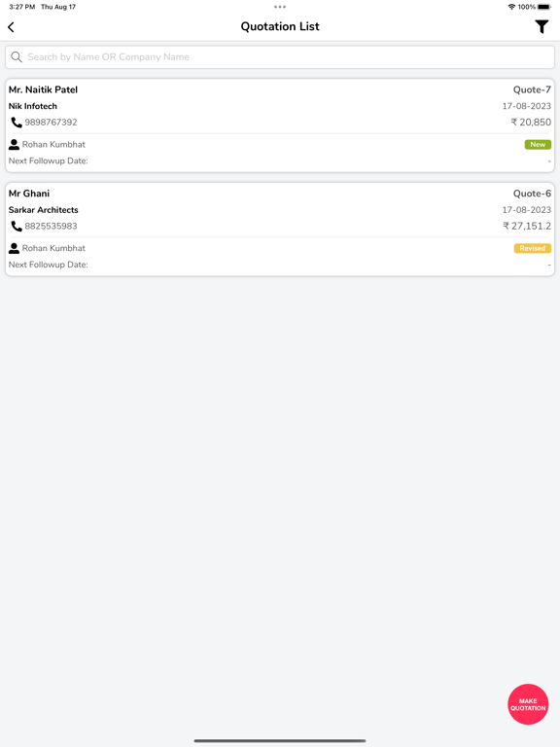560x747 pixels.
Task: Tap the Quote-7 label
Action: click(x=532, y=89)
